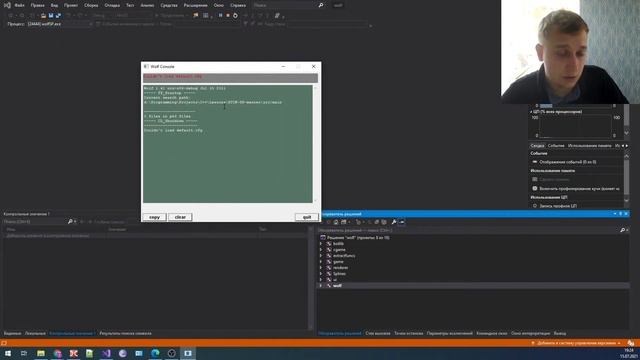Open the Расширения menu
Image resolution: width=640 pixels, height=360 pixels.
[196, 5]
